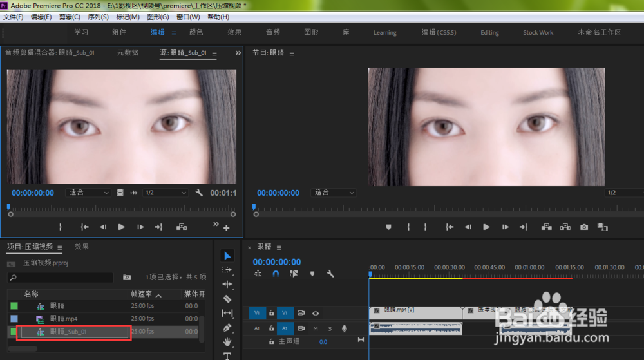This screenshot has width=644, height=360.
Task: Open source monitor settings wrench
Action: (199, 193)
